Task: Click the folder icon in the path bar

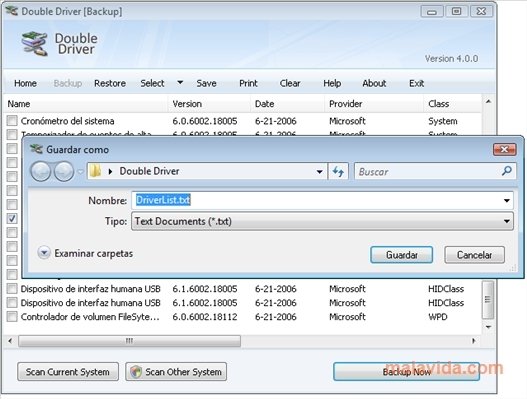Action: (96, 171)
